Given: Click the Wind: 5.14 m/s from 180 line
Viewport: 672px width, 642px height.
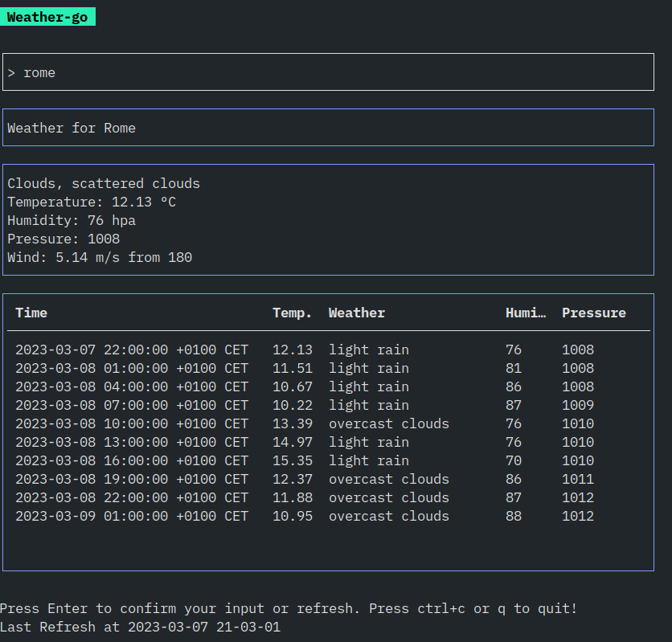Looking at the screenshot, I should point(100,257).
